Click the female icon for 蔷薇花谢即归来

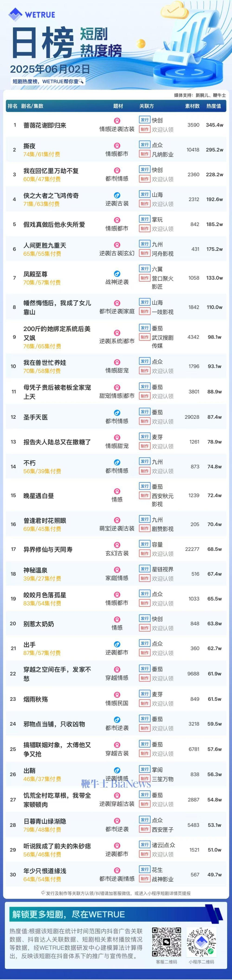click(117, 121)
